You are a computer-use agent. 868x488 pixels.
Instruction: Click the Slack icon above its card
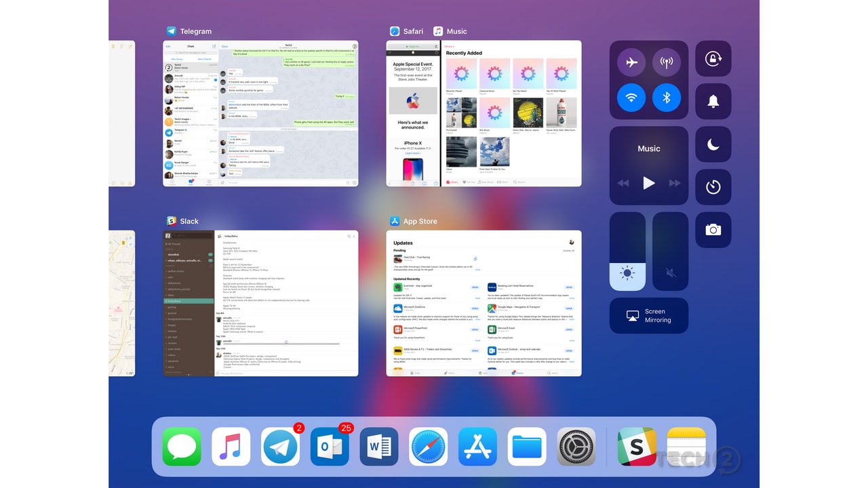pos(172,221)
